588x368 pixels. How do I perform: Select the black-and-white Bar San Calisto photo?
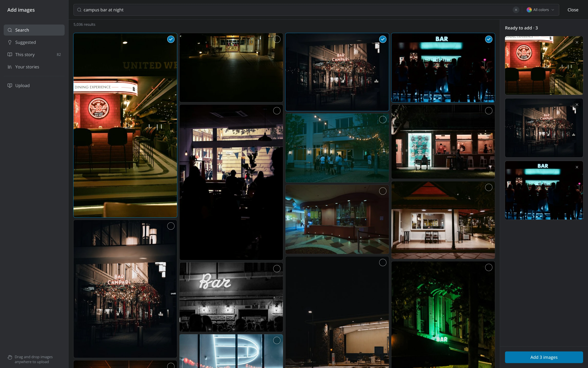(x=277, y=269)
